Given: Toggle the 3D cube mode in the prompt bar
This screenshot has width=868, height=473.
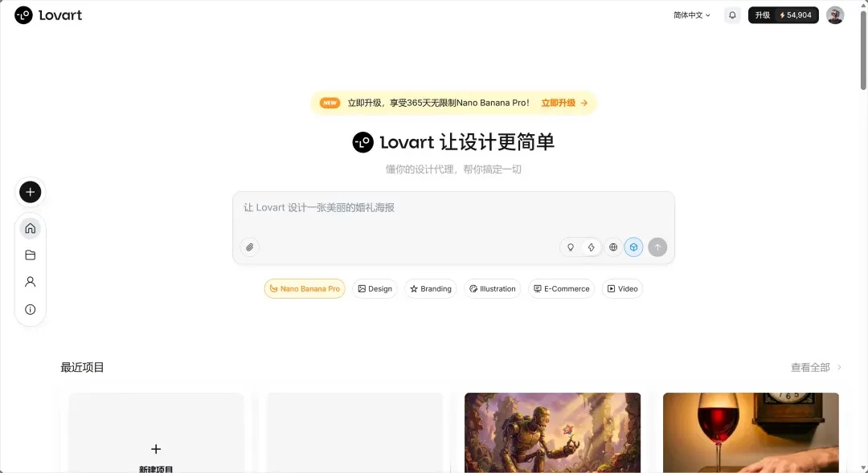Looking at the screenshot, I should [634, 247].
